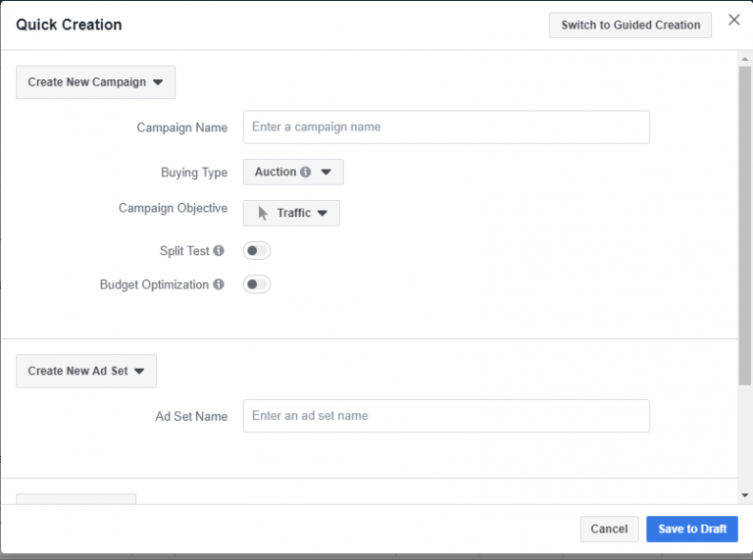Click the Split Test info icon
Image resolution: width=753 pixels, height=560 pixels.
click(219, 251)
